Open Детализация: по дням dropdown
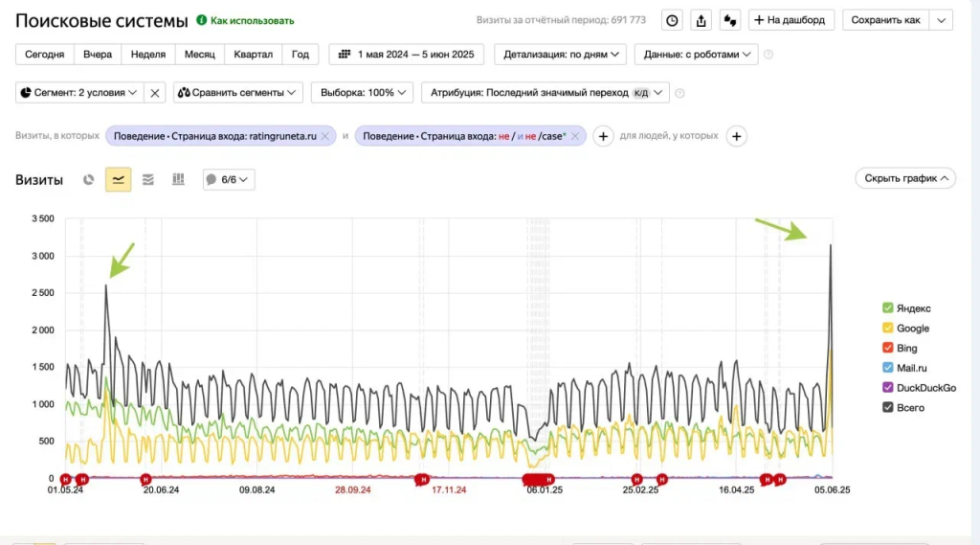The image size is (980, 545). (560, 55)
